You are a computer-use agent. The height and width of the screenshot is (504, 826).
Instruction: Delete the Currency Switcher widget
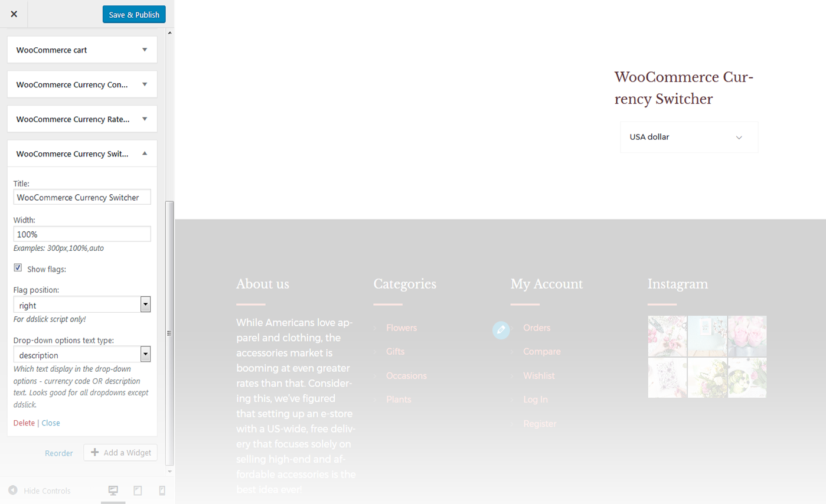[24, 423]
